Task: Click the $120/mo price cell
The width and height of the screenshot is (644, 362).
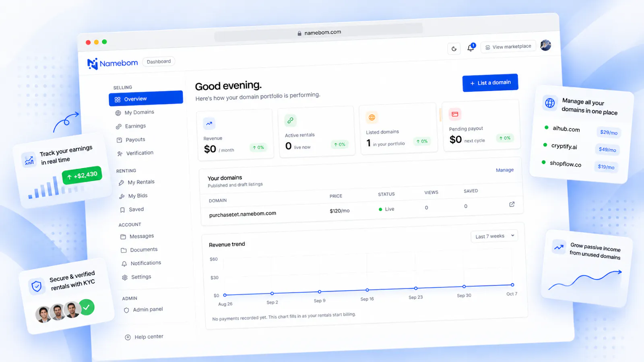Action: pos(340,211)
